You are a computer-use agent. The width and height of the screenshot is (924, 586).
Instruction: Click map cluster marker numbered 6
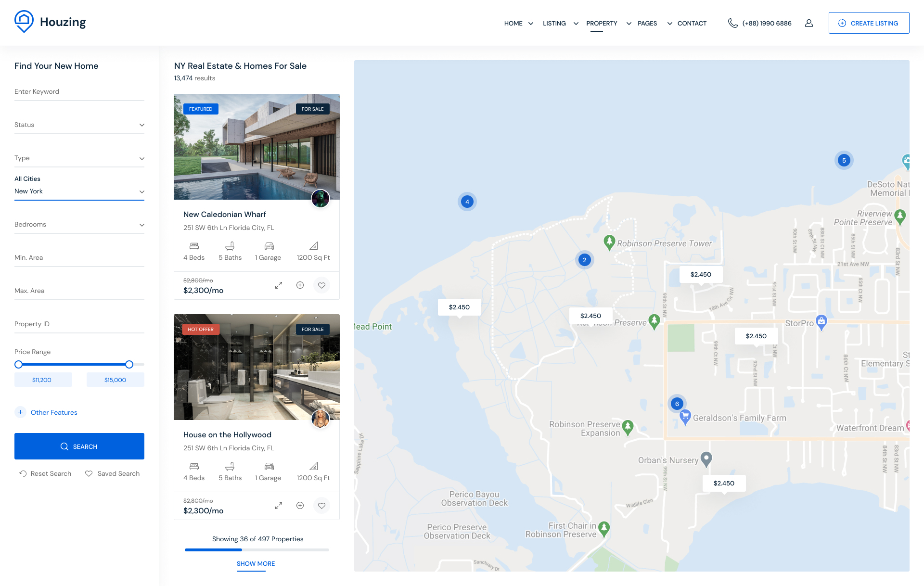tap(677, 404)
